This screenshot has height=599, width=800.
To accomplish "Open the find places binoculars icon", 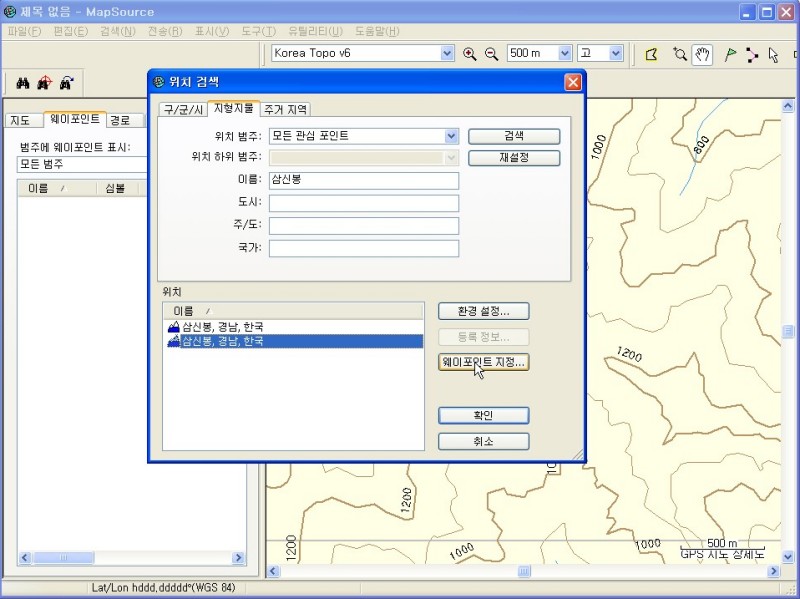I will (23, 83).
